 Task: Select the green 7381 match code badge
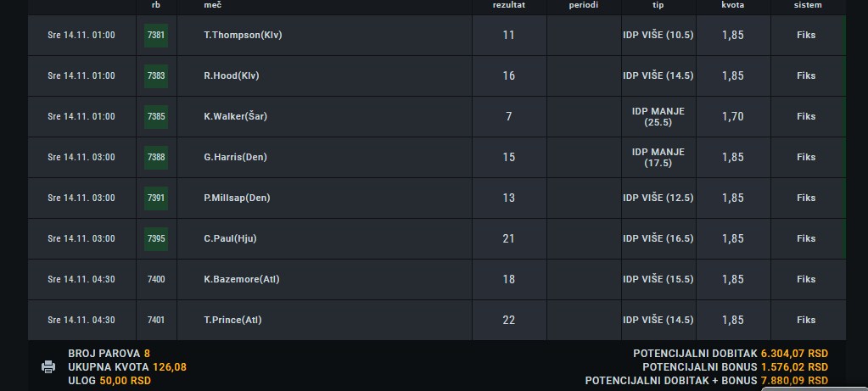[156, 36]
